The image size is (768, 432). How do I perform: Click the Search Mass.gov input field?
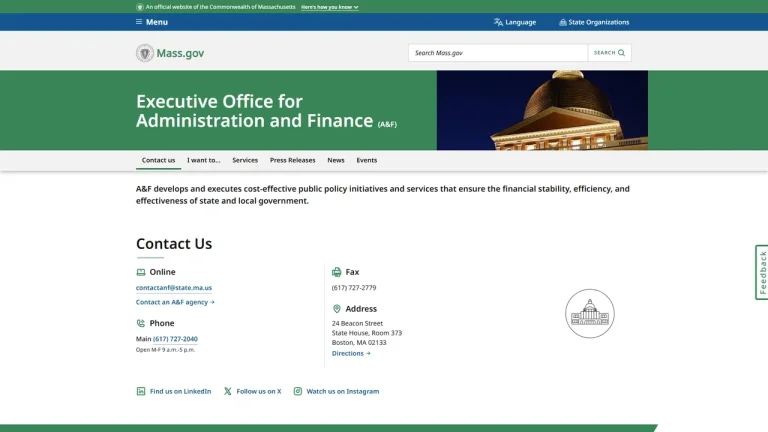(498, 53)
